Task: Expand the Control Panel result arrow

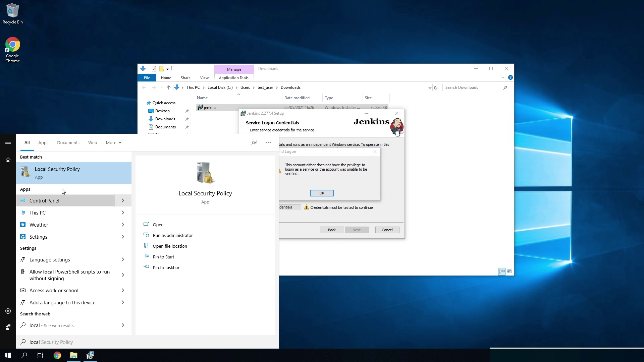Action: coord(123,200)
